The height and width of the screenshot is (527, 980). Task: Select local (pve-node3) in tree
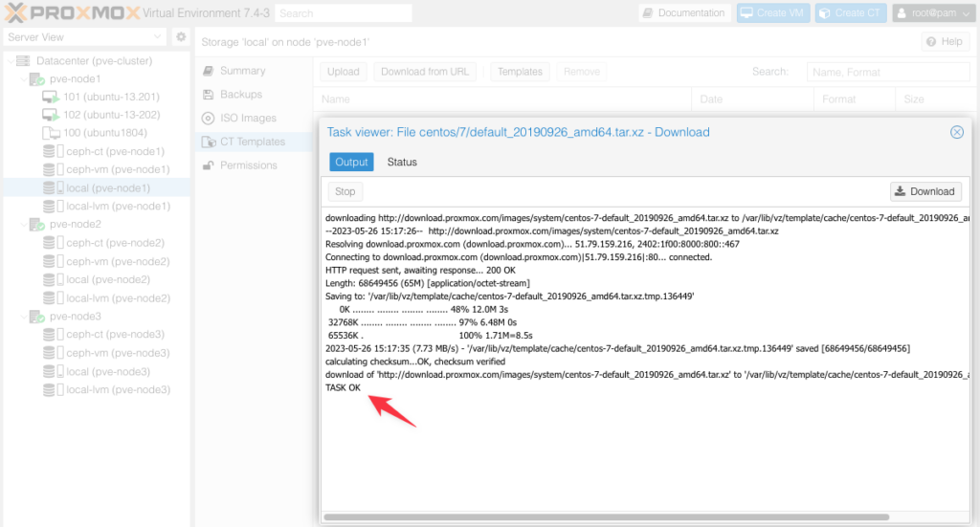[x=108, y=372]
